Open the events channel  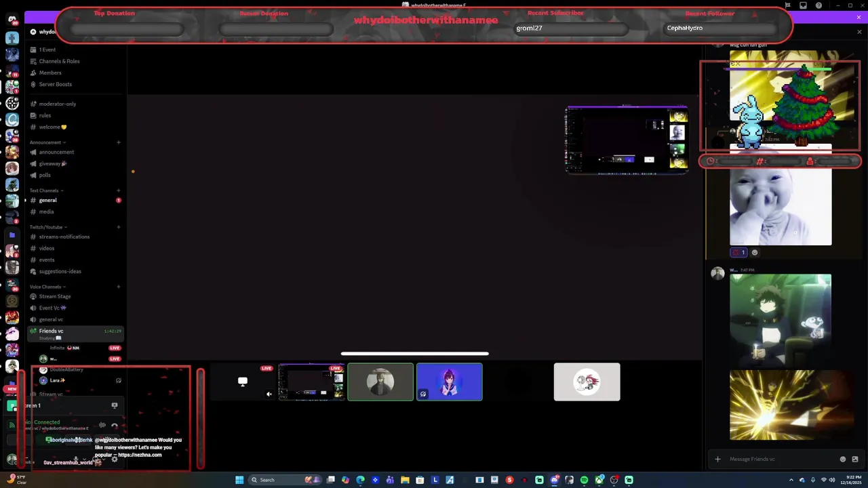[47, 260]
